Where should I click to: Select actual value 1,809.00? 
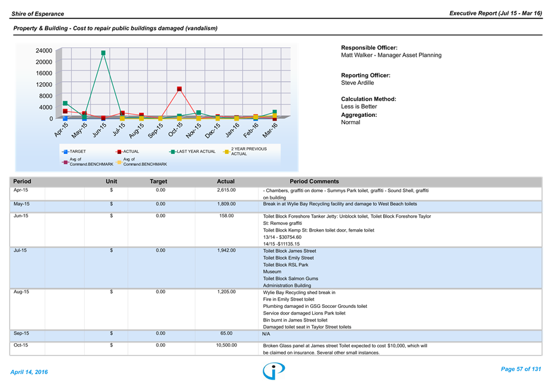(x=226, y=204)
